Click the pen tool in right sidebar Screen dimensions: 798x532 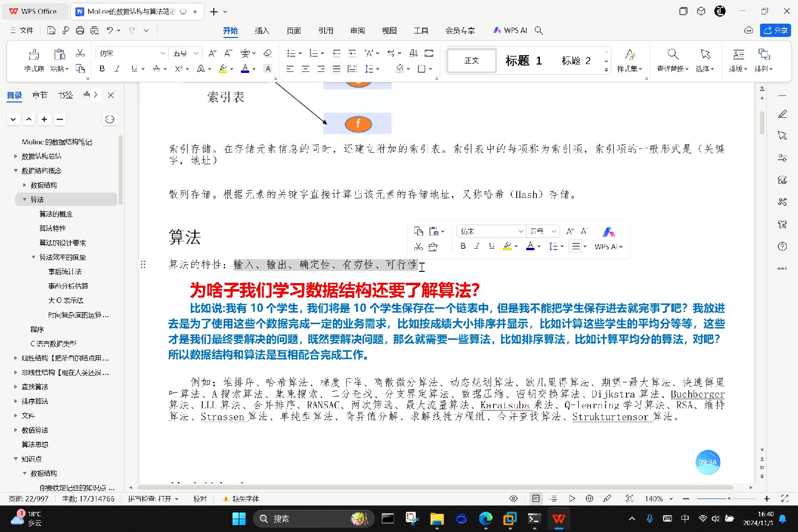(x=782, y=114)
